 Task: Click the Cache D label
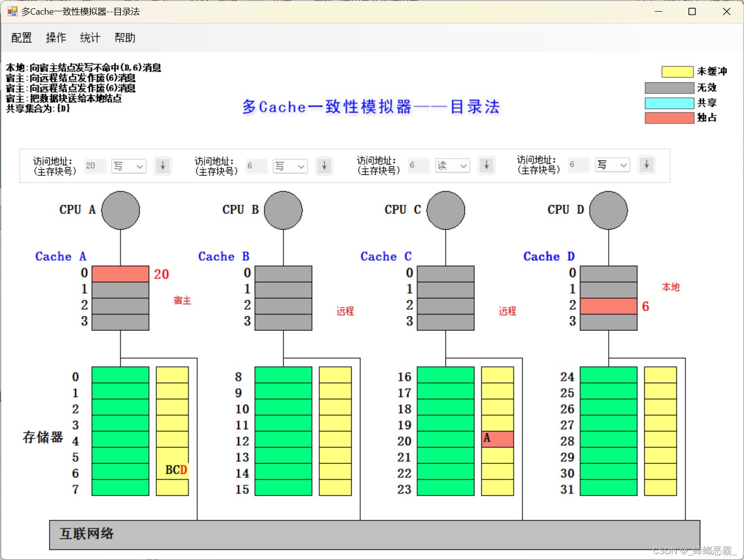pos(549,256)
